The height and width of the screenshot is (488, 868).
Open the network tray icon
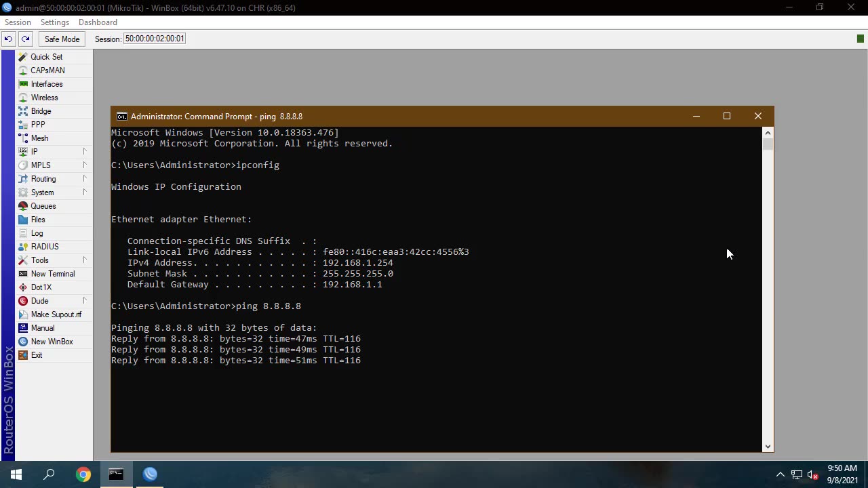click(797, 474)
